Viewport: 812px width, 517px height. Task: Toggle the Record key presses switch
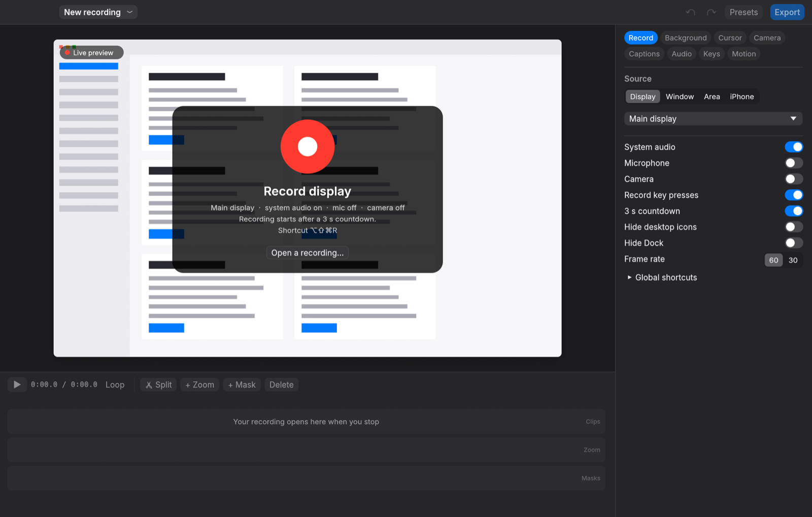pyautogui.click(x=794, y=195)
